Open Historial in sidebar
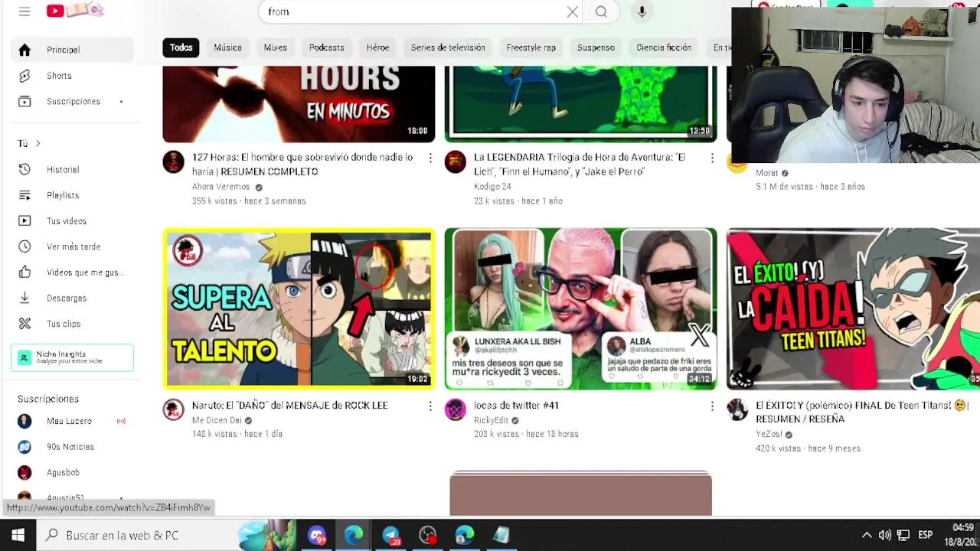This screenshot has height=551, width=980. 73,170
